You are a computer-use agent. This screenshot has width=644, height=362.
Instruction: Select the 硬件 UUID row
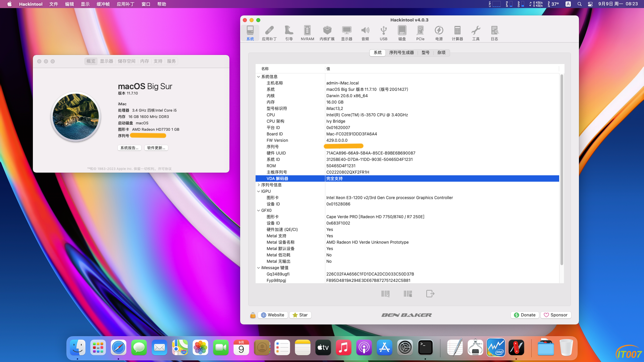click(x=407, y=153)
